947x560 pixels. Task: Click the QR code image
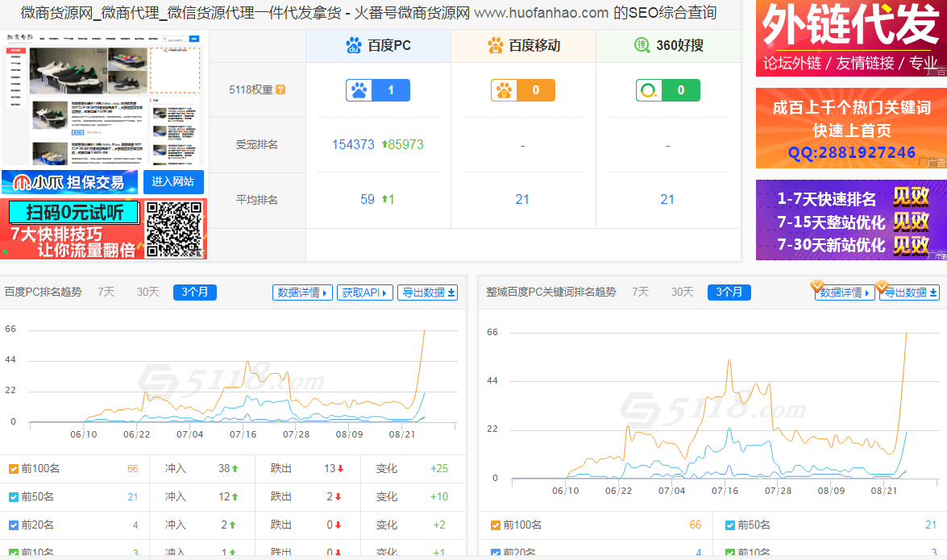[x=174, y=230]
